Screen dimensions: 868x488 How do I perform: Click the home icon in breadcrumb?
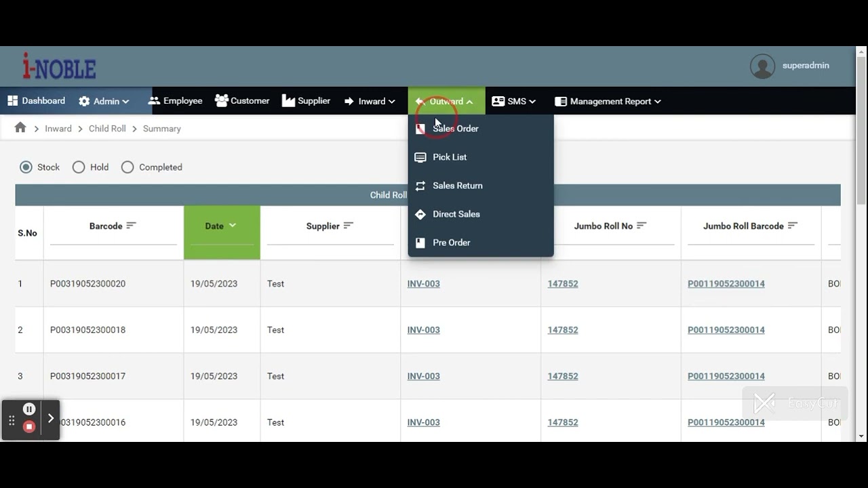click(20, 127)
